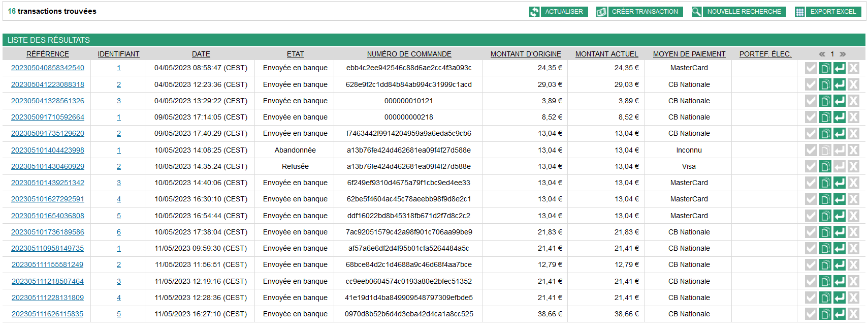This screenshot has width=868, height=327.
Task: Click the CRÉER TRANSACTION button
Action: pyautogui.click(x=645, y=12)
